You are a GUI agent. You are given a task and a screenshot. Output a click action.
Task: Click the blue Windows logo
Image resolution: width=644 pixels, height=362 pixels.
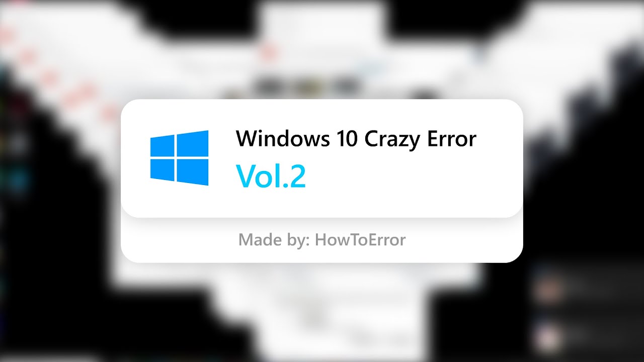[x=179, y=158]
